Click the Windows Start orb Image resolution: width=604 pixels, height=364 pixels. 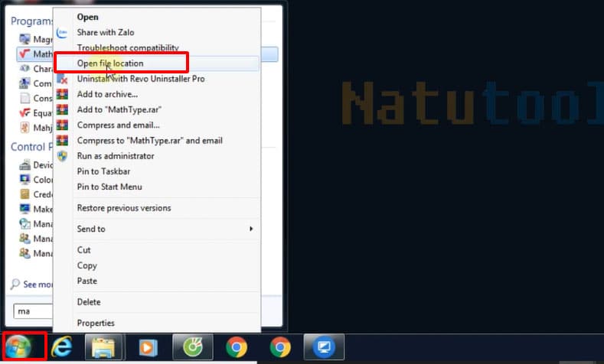coord(18,346)
